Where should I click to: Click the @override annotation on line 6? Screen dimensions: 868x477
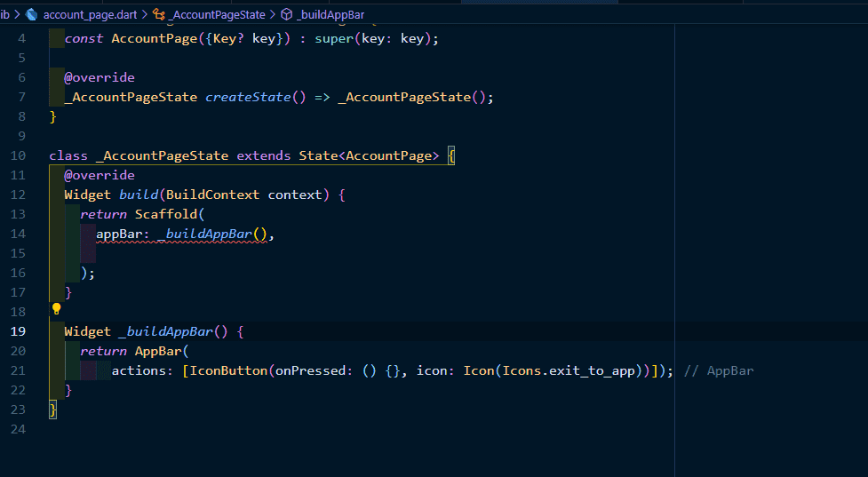click(100, 77)
